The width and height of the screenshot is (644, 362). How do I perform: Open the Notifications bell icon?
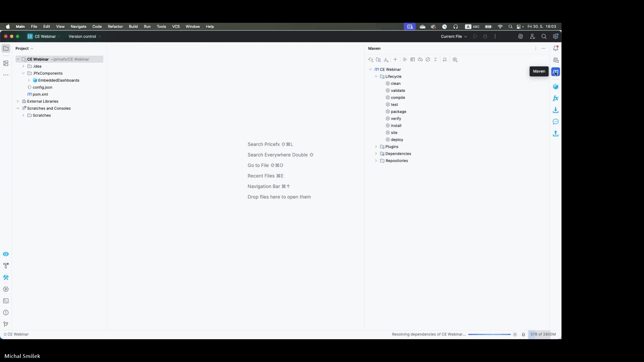pos(556,48)
